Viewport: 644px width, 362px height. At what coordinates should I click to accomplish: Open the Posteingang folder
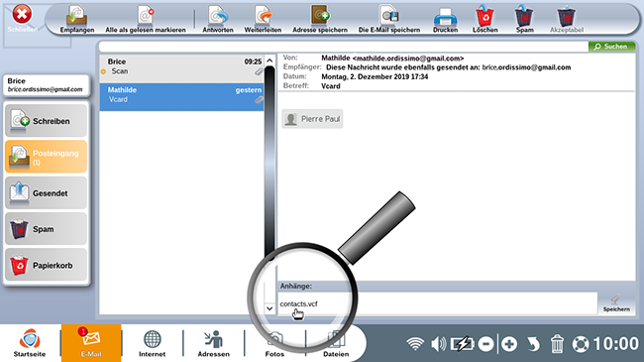point(46,157)
